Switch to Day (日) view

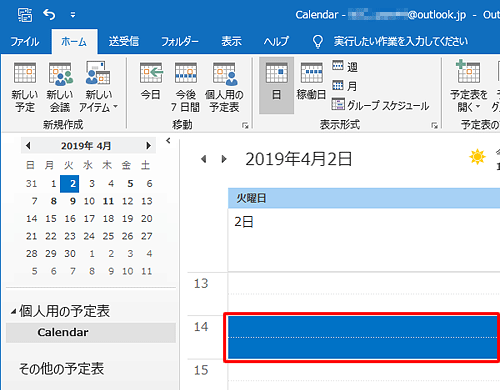coord(276,86)
